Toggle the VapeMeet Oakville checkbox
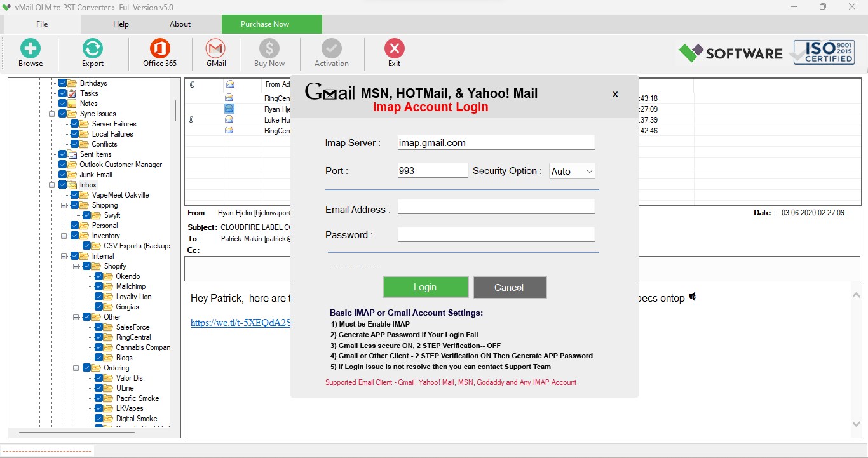Image resolution: width=868 pixels, height=458 pixels. [75, 195]
